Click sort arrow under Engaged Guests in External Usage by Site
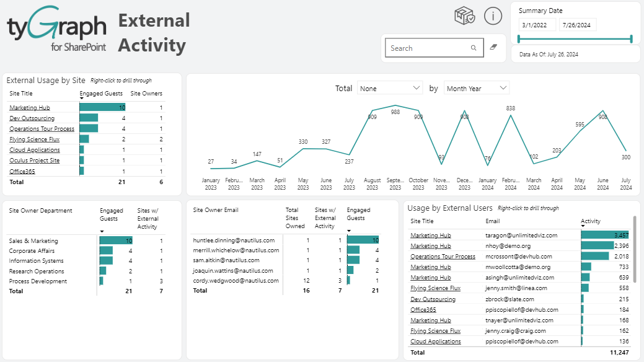 [x=81, y=99]
